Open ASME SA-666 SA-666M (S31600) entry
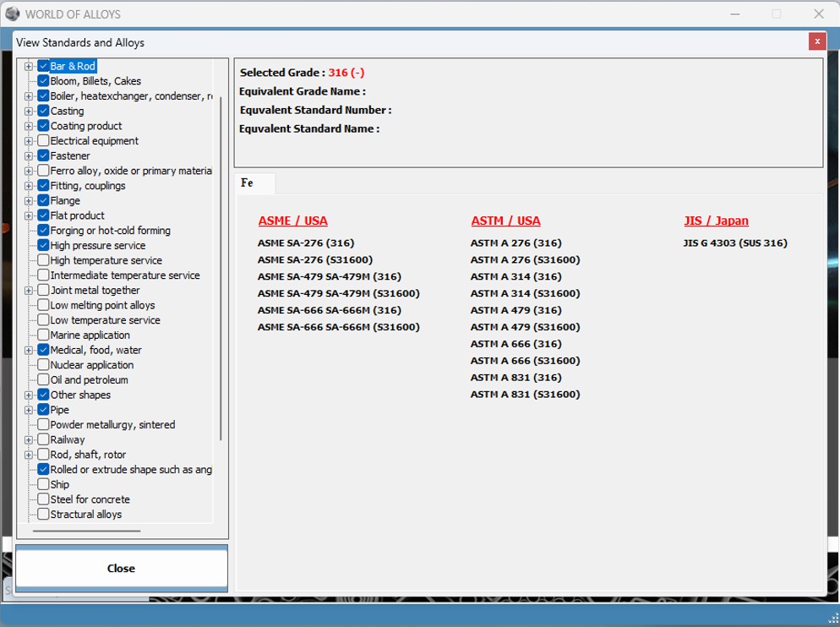This screenshot has width=840, height=627. [x=339, y=327]
